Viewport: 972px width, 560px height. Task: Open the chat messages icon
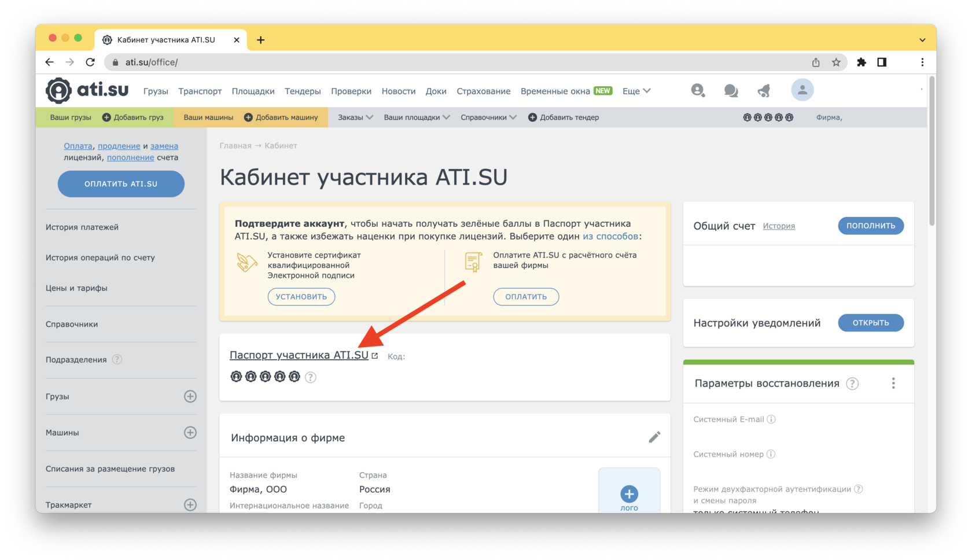[731, 91]
